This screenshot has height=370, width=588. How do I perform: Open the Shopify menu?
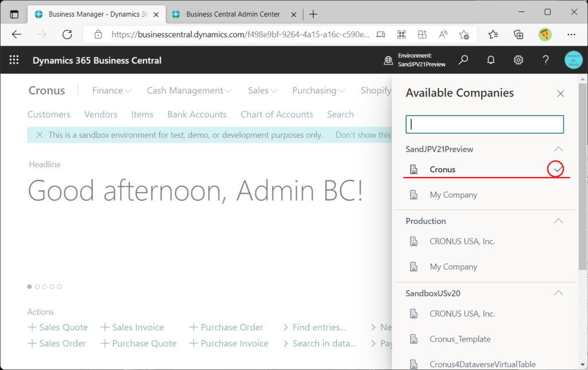pos(376,90)
